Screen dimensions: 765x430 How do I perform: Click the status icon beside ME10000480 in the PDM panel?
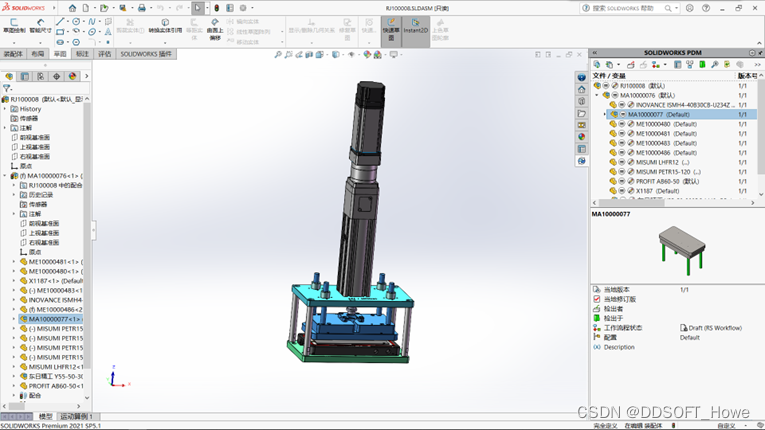622,124
